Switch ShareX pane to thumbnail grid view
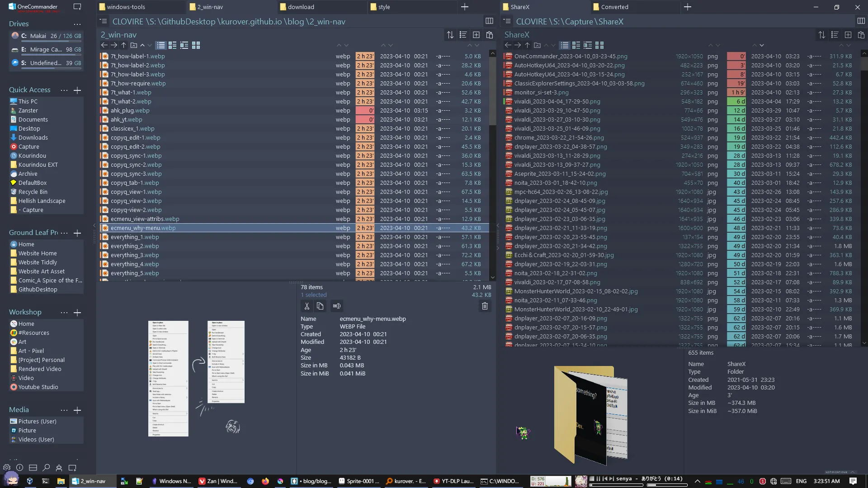This screenshot has height=488, width=868. point(599,45)
